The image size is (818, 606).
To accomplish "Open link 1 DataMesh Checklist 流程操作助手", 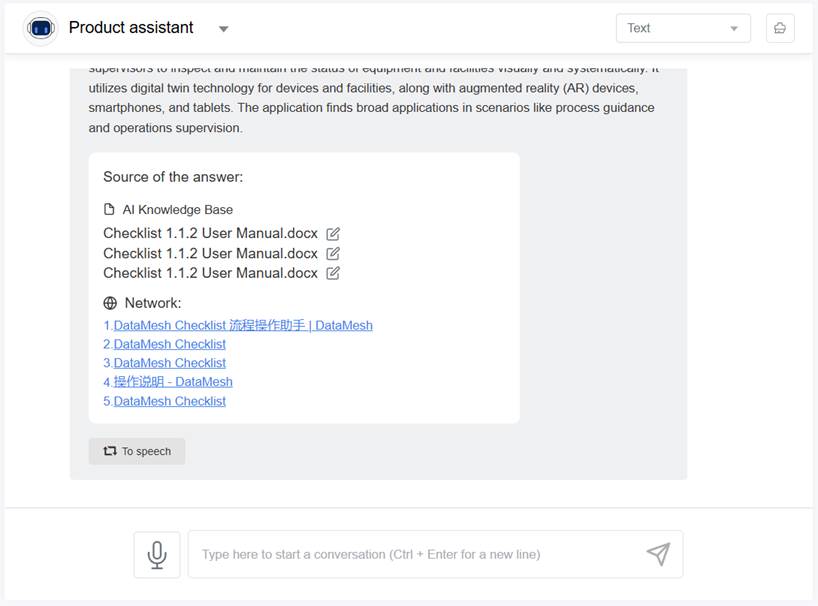I will (243, 325).
